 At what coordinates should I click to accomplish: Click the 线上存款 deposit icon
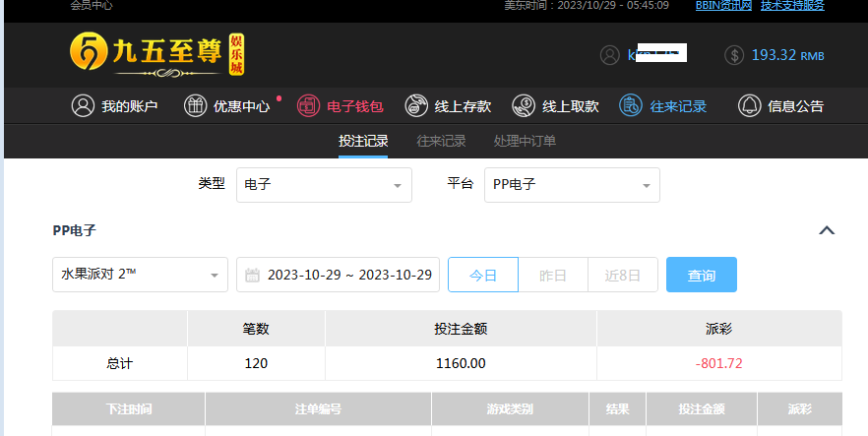coord(416,105)
